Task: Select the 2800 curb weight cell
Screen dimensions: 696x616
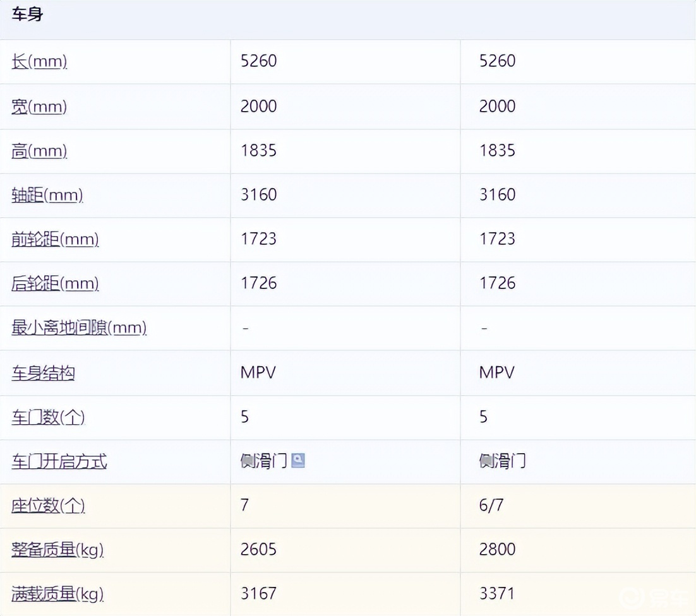Action: [498, 549]
